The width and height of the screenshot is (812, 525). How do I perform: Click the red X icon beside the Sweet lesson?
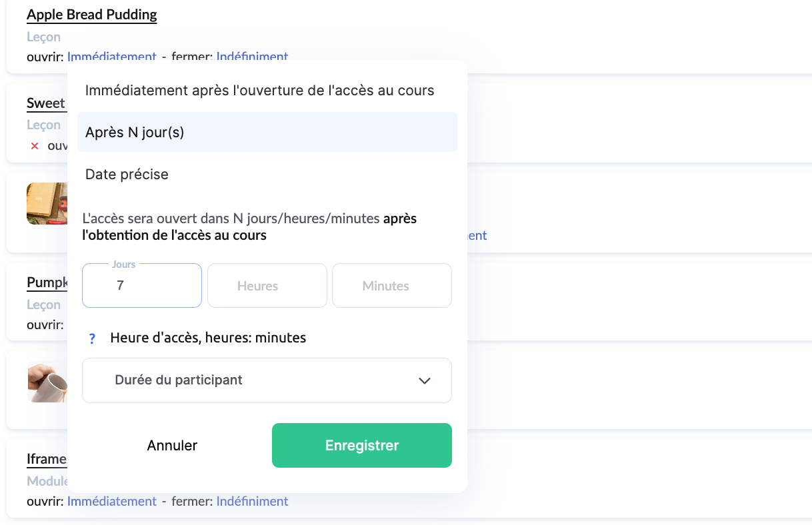(35, 146)
